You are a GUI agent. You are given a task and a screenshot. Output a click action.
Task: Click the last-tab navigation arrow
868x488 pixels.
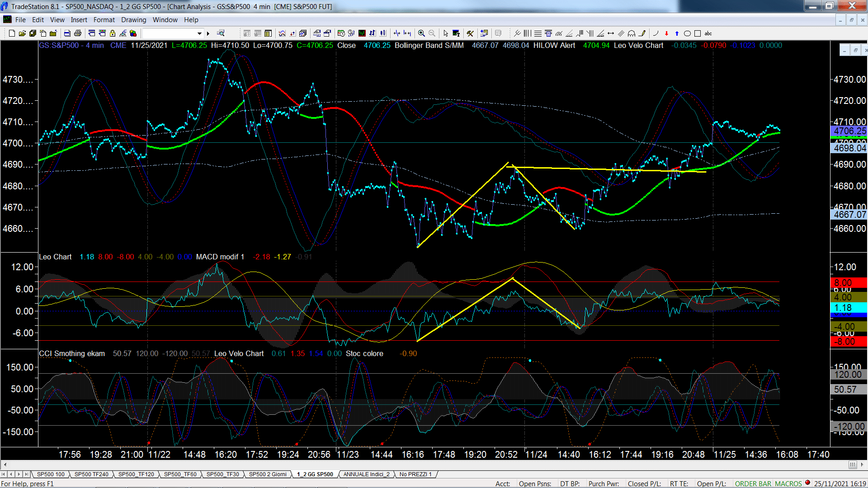pos(26,474)
